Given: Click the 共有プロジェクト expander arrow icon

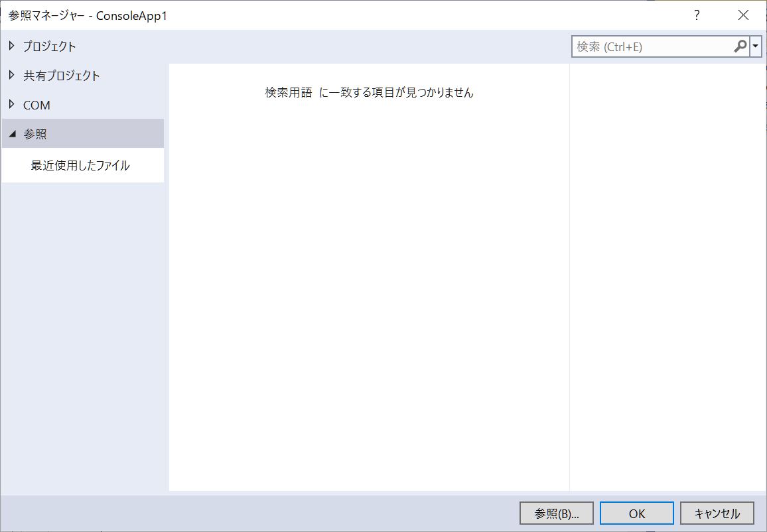Looking at the screenshot, I should point(11,75).
